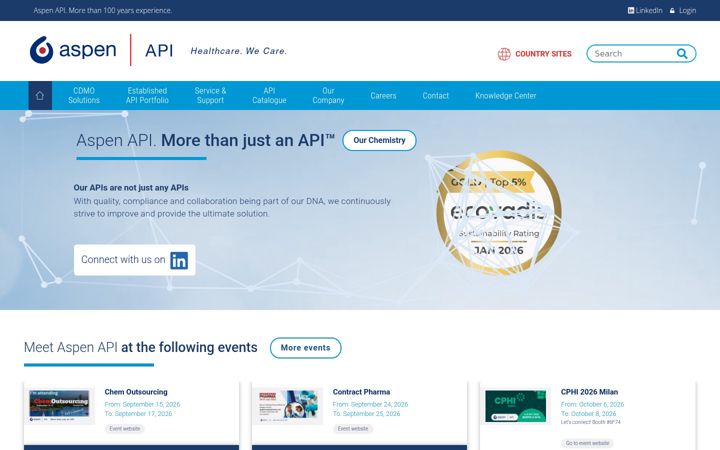Click the lock icon beside Login
720x450 pixels.
click(672, 10)
